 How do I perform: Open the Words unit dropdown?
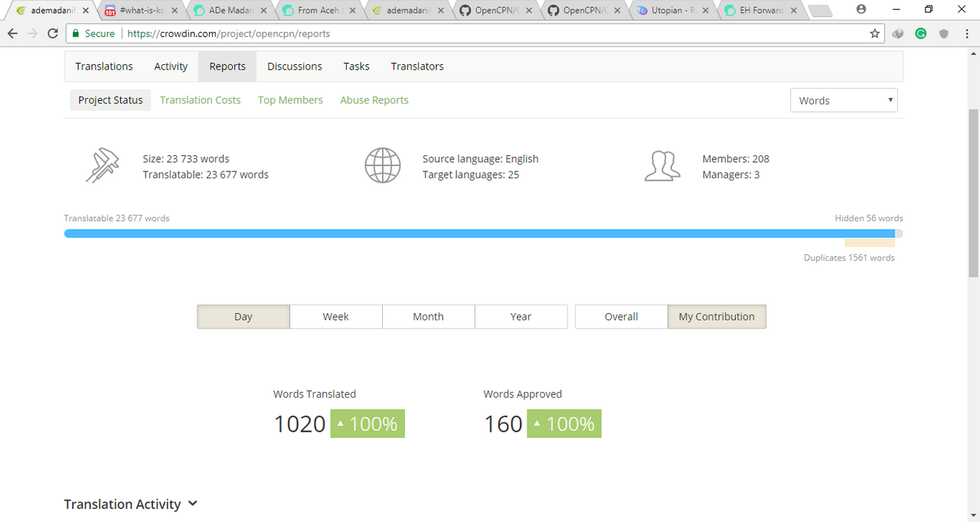[844, 100]
